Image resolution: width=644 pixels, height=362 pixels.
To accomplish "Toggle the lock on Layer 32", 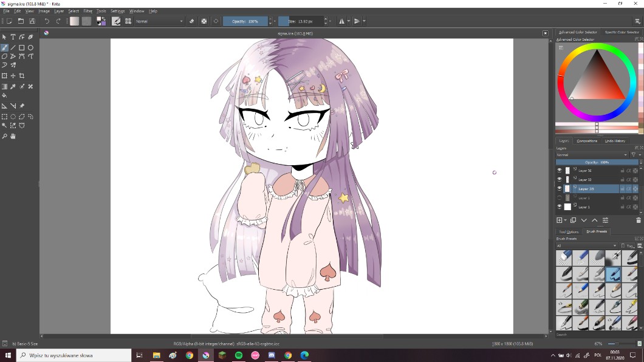I will [622, 180].
